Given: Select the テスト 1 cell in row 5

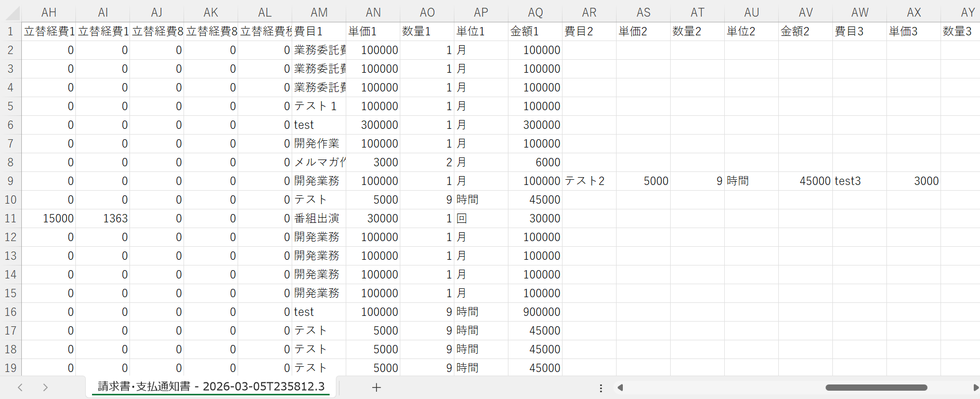Looking at the screenshot, I should coord(319,106).
